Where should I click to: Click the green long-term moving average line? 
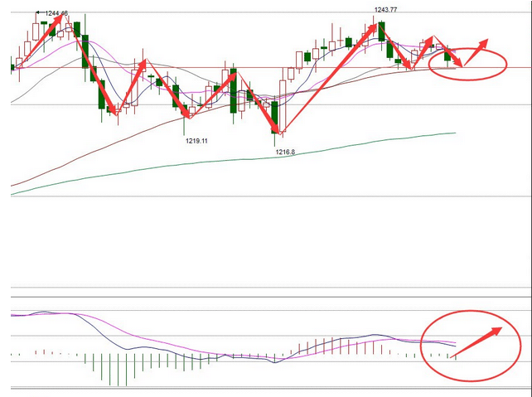point(233,159)
